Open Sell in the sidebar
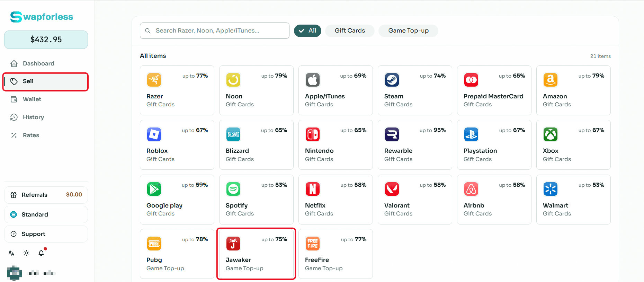The width and height of the screenshot is (644, 282). pos(46,81)
